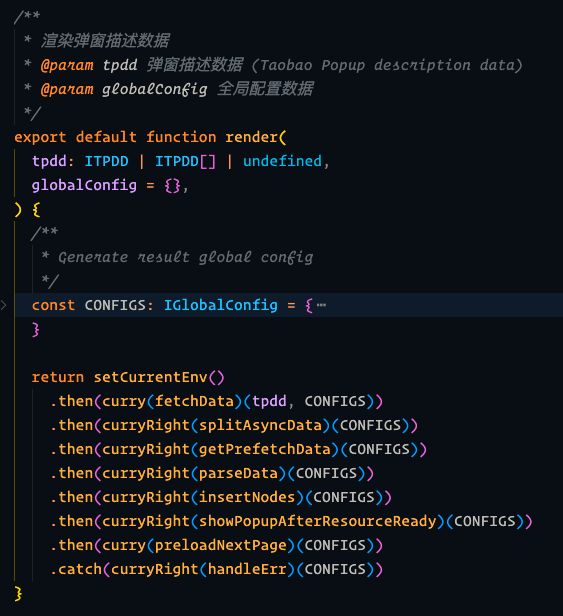This screenshot has height=616, width=563.
Task: Click handleErr in the catch clause
Action: click(x=247, y=569)
